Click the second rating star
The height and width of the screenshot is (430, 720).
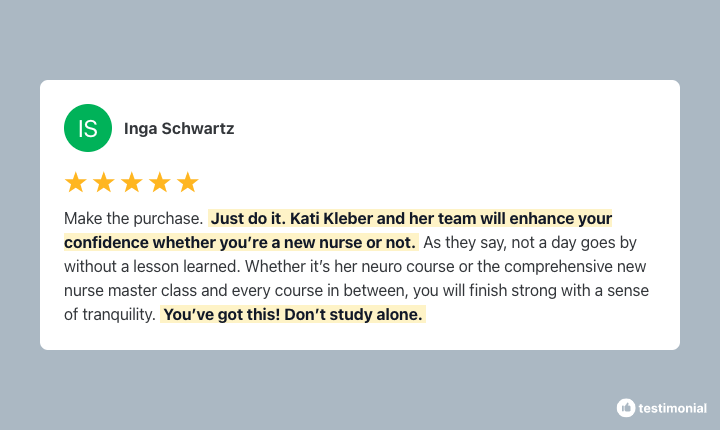tap(104, 182)
